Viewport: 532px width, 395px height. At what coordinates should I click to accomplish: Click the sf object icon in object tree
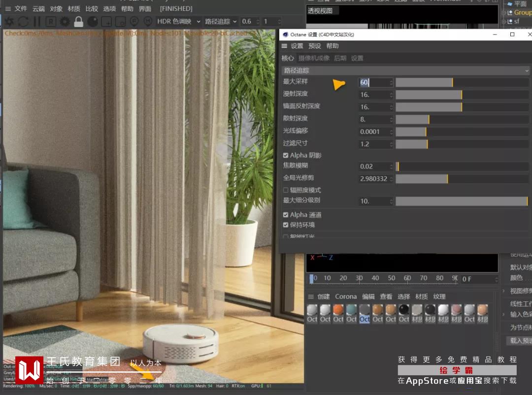tap(510, 21)
